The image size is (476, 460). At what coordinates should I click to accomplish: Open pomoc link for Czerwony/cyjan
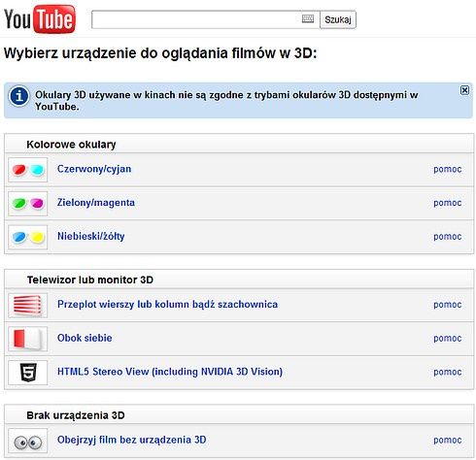point(448,169)
